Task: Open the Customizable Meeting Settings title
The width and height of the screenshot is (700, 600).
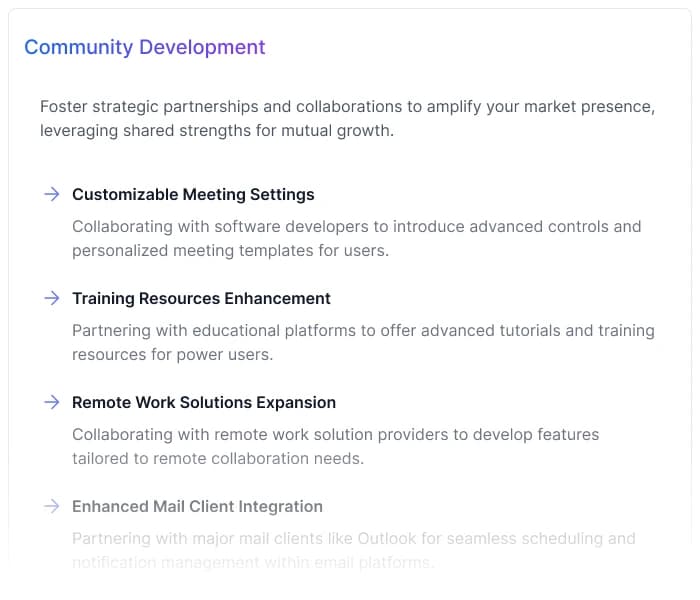Action: (x=193, y=194)
